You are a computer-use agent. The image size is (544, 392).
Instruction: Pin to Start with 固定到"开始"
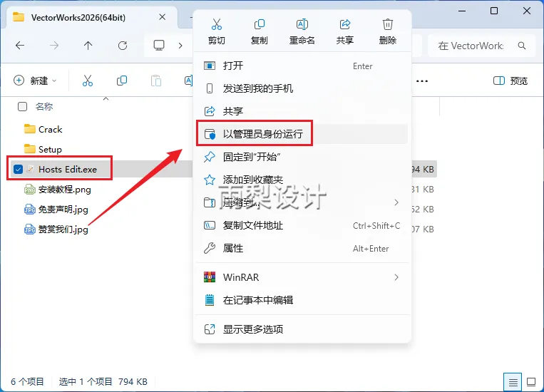pos(302,157)
